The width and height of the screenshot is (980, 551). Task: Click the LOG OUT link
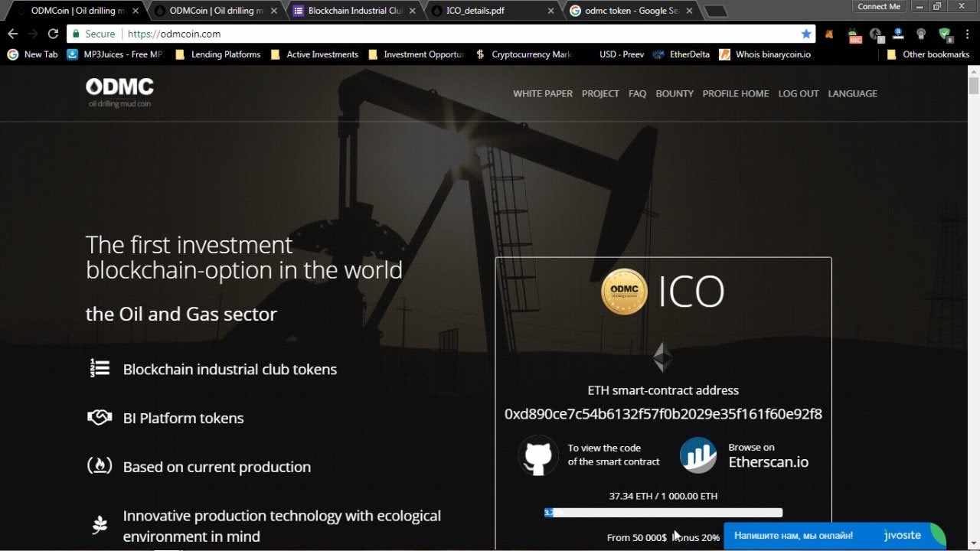[x=799, y=93]
